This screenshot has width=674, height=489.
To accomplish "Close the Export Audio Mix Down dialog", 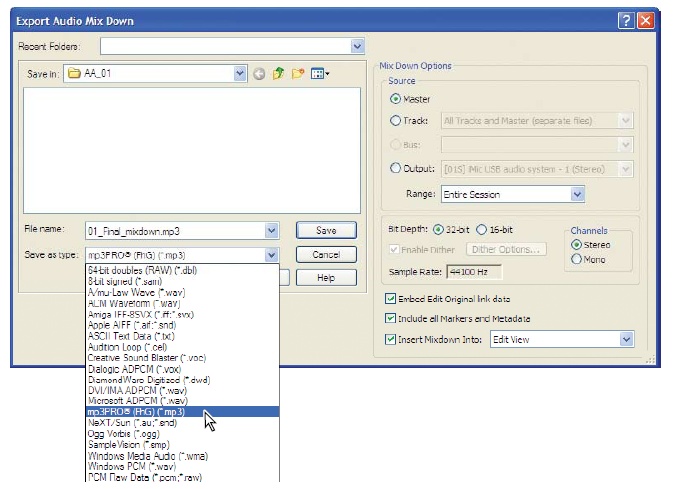I will pos(646,21).
